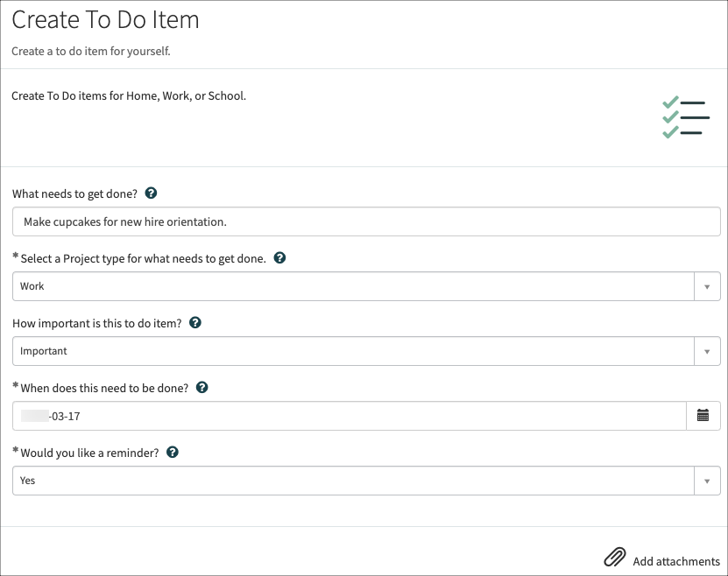Image resolution: width=728 pixels, height=576 pixels.
Task: Click the green checklist illustration
Action: tap(685, 116)
